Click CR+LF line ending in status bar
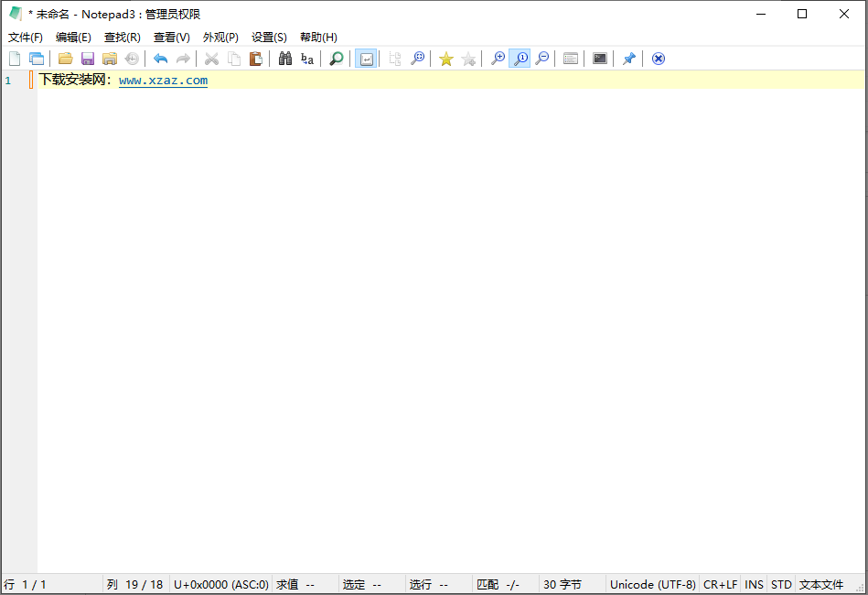The height and width of the screenshot is (595, 868). pyautogui.click(x=720, y=585)
